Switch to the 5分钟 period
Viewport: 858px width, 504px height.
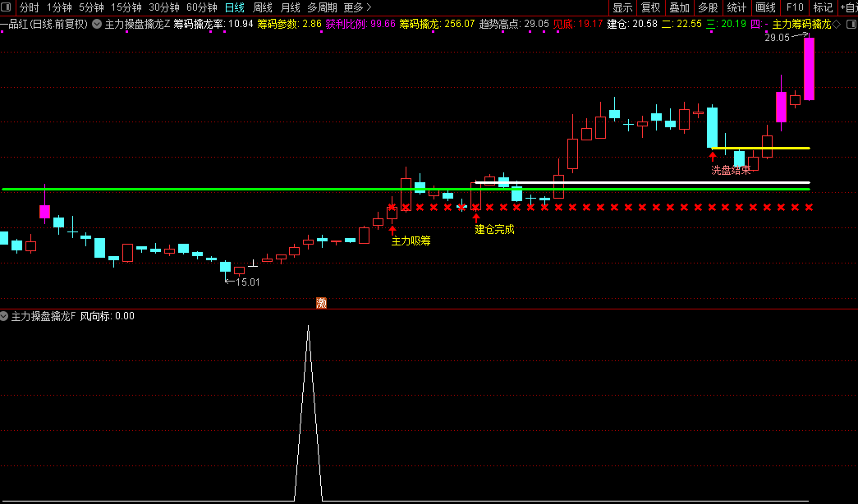click(x=91, y=7)
